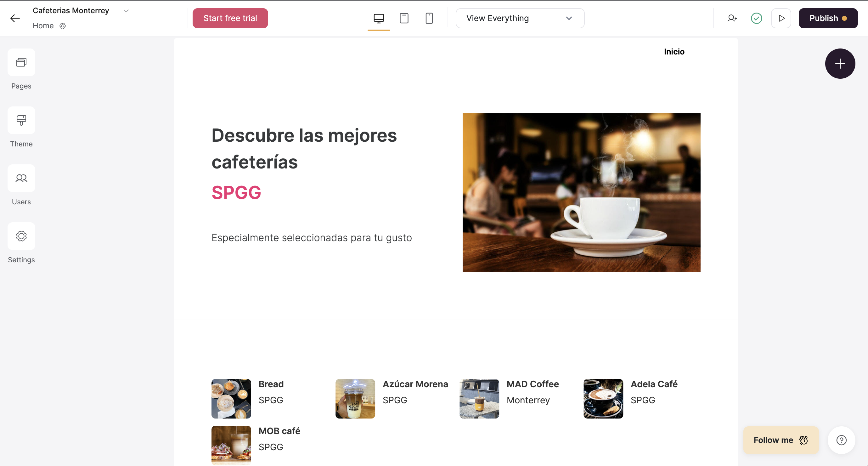Viewport: 868px width, 466px height.
Task: Click the Follow me banner
Action: [x=781, y=440]
